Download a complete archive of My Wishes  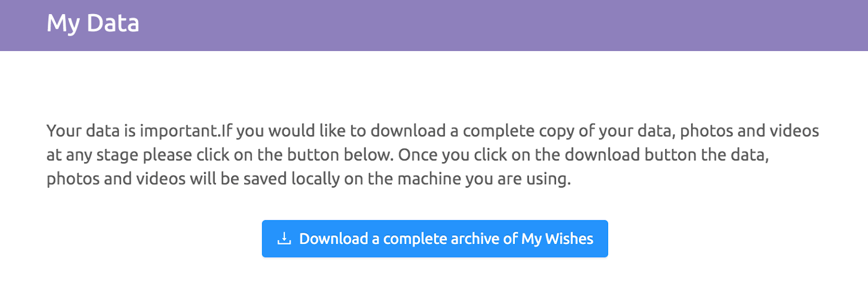coord(435,239)
